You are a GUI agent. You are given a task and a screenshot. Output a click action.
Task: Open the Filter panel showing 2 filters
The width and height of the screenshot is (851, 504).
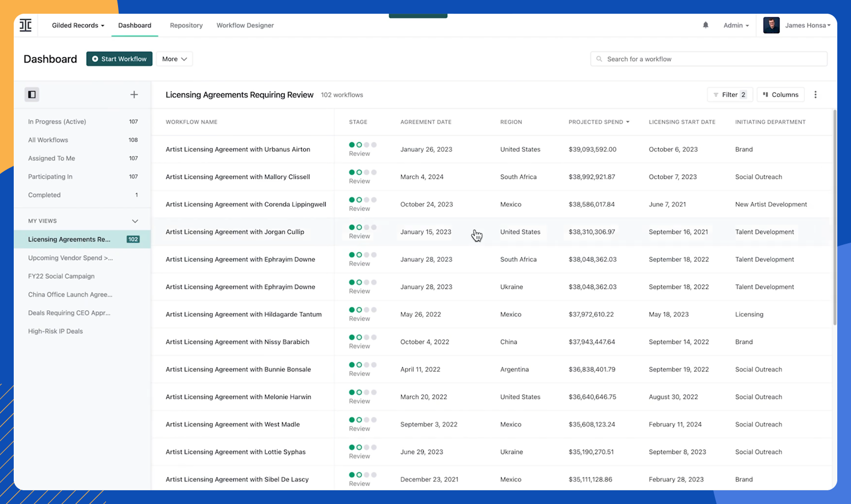(730, 94)
